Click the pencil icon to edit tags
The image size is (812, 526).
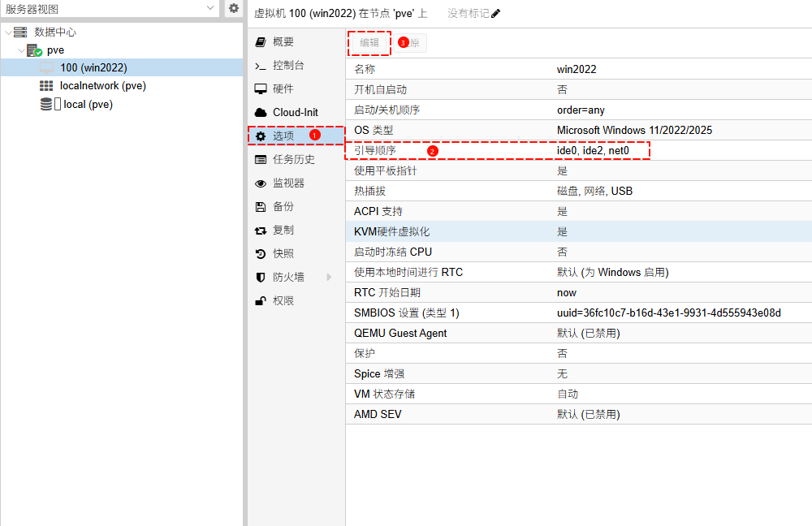(x=496, y=14)
